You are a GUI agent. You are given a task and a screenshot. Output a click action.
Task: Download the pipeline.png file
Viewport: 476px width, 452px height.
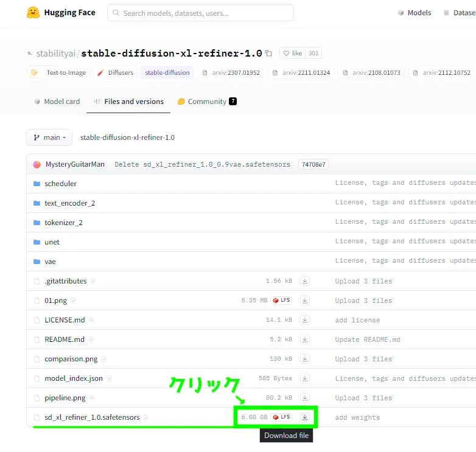coord(305,398)
